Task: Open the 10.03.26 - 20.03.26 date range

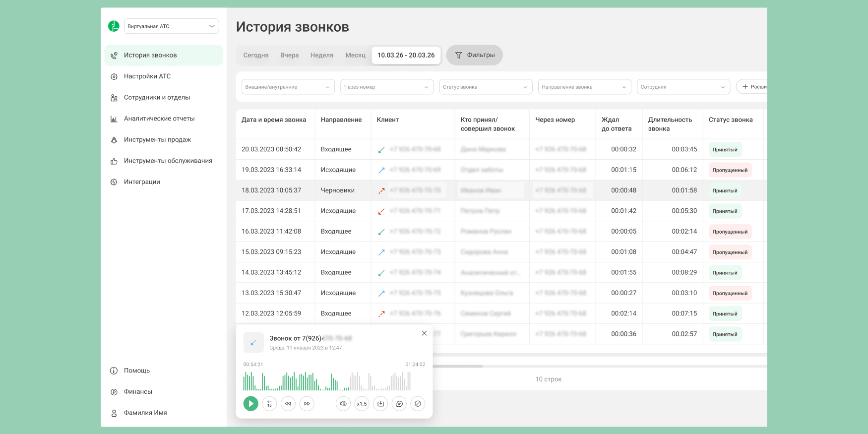Action: tap(406, 55)
